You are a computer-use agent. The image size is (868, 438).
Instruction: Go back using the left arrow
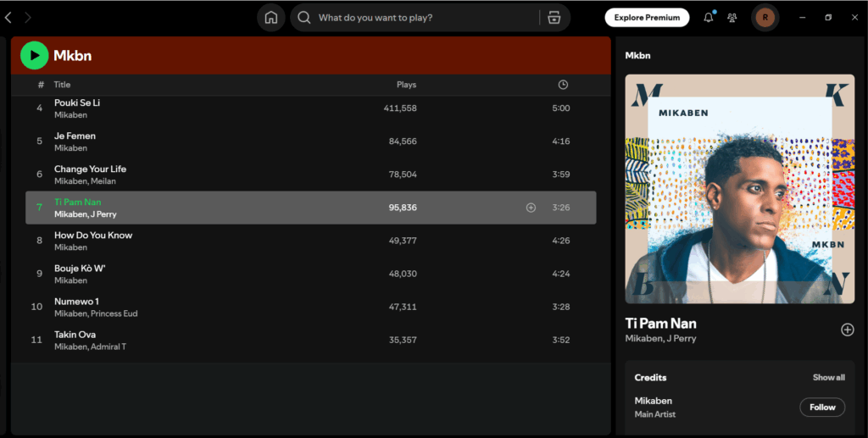tap(8, 18)
